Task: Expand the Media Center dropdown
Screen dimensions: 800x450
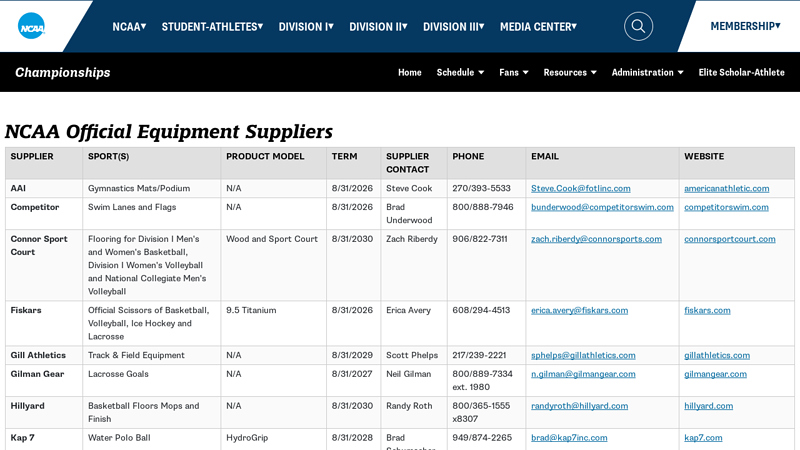Action: point(538,27)
